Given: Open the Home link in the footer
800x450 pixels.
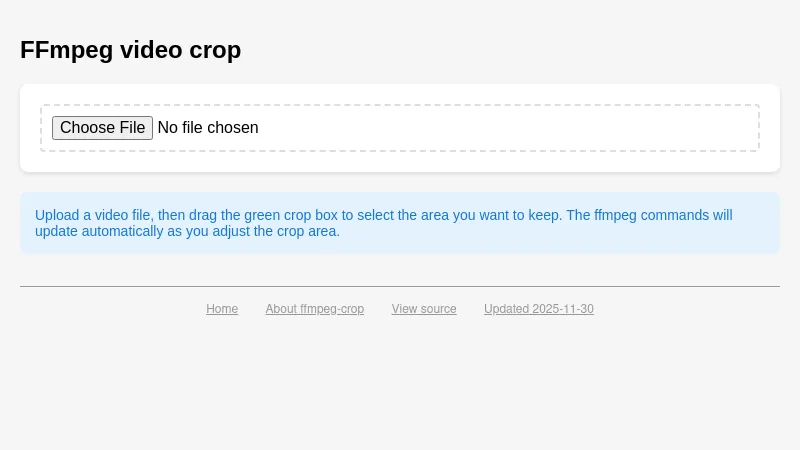Looking at the screenshot, I should click(222, 309).
